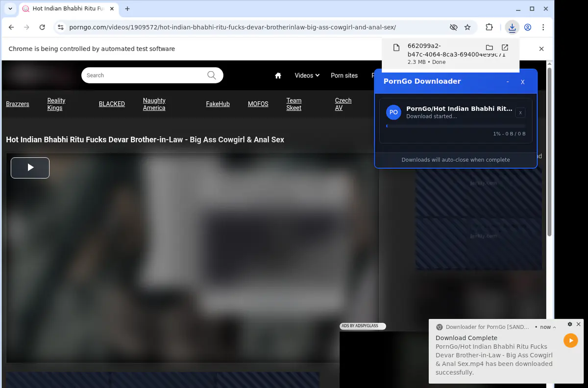
Task: Reload the current page
Action: point(42,27)
